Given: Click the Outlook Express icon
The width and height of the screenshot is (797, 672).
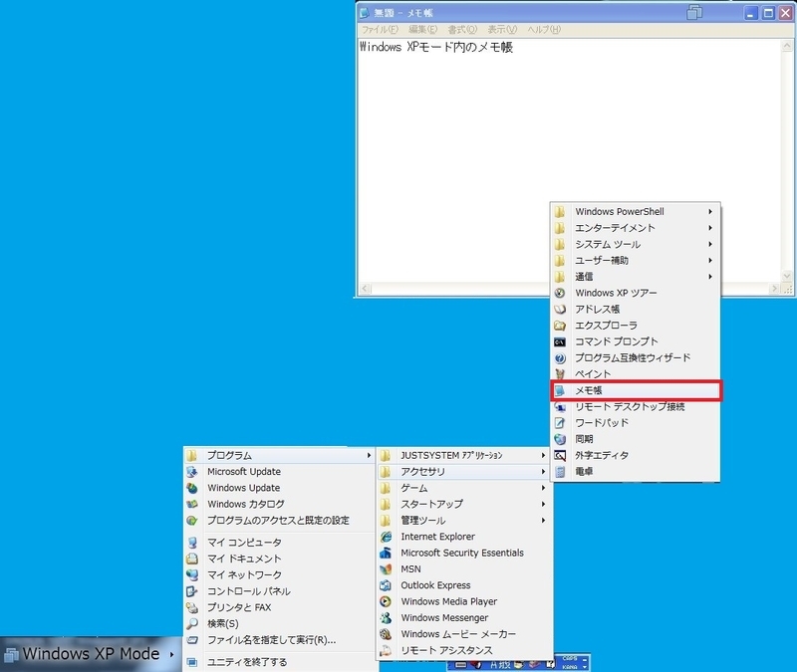Looking at the screenshot, I should [386, 585].
